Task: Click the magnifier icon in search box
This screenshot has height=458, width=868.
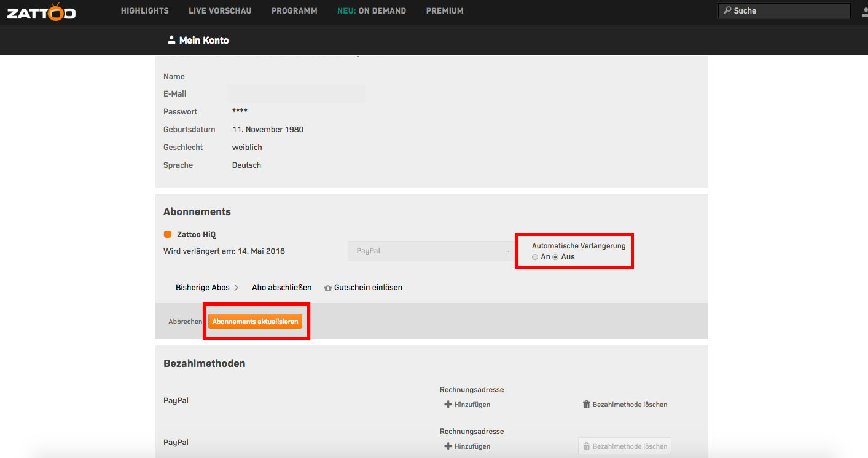Action: click(x=727, y=10)
